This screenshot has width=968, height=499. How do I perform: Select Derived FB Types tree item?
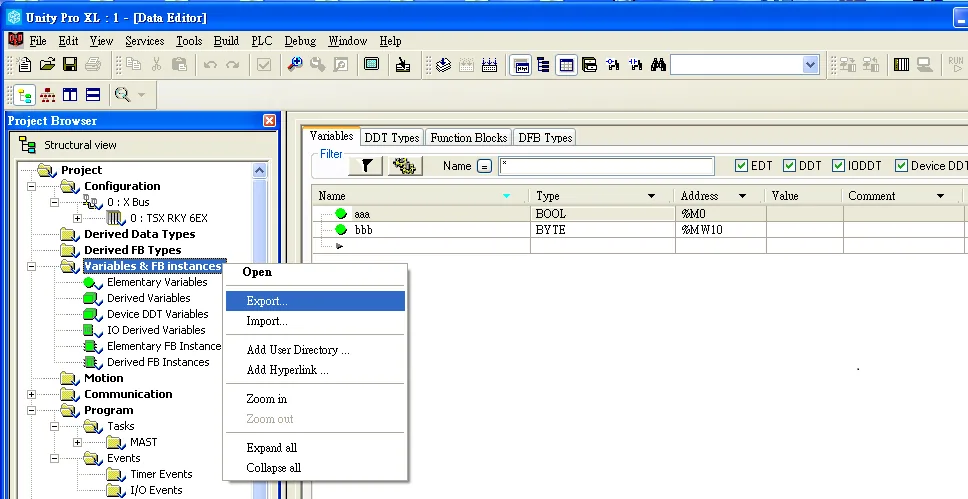pyautogui.click(x=133, y=250)
